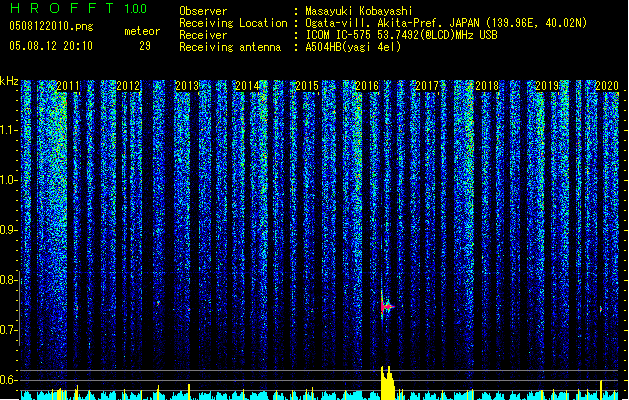Select the observer name Masayuki Kobayashi
The image size is (629, 400).
(359, 11)
